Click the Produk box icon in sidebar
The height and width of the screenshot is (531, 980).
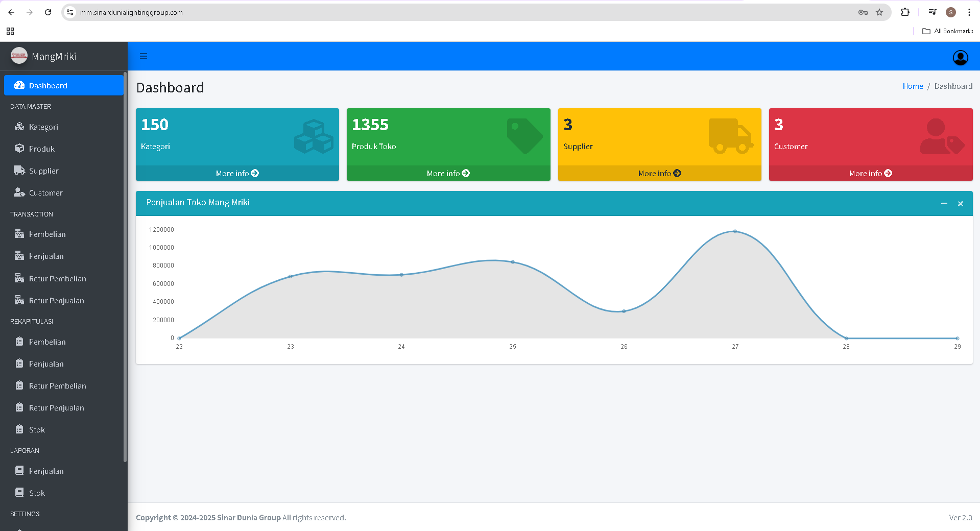tap(19, 149)
